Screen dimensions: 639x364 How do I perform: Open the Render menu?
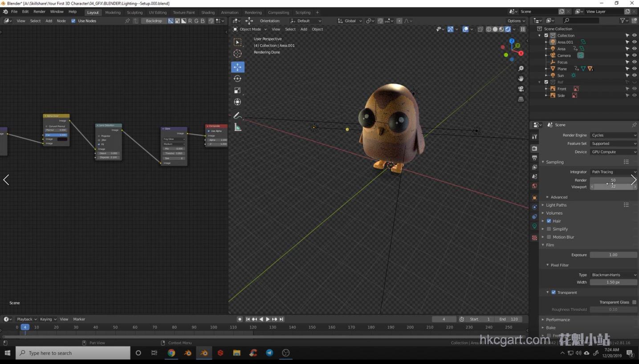pos(39,12)
